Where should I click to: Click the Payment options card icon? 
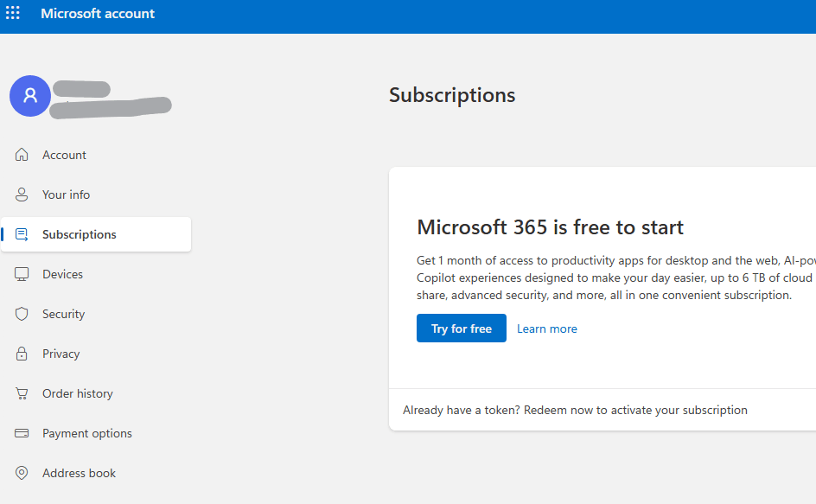[22, 433]
